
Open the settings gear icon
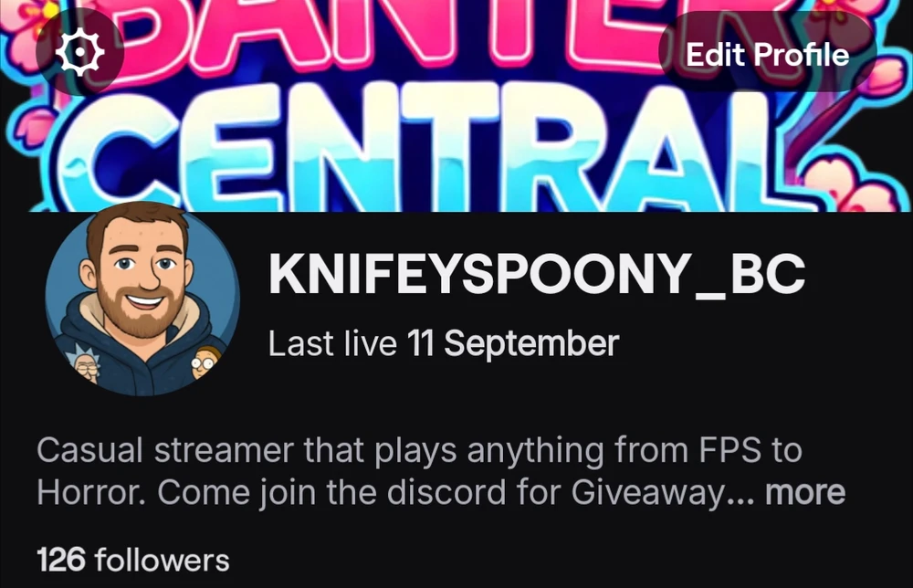(79, 52)
